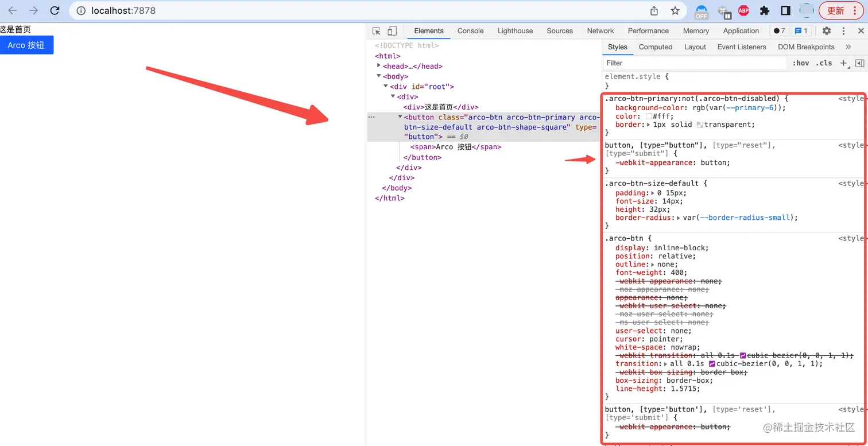
Task: Select the inspect element picker icon
Action: pyautogui.click(x=377, y=31)
